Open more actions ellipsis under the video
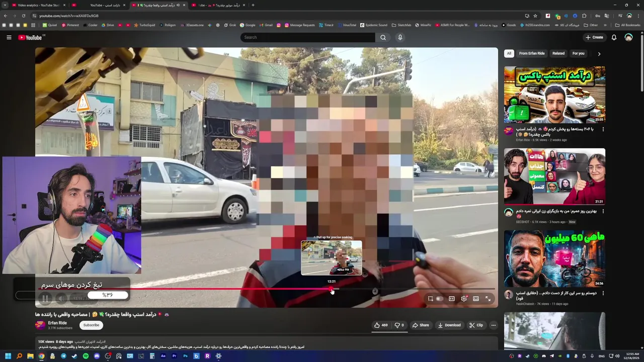The height and width of the screenshot is (362, 644). click(493, 325)
